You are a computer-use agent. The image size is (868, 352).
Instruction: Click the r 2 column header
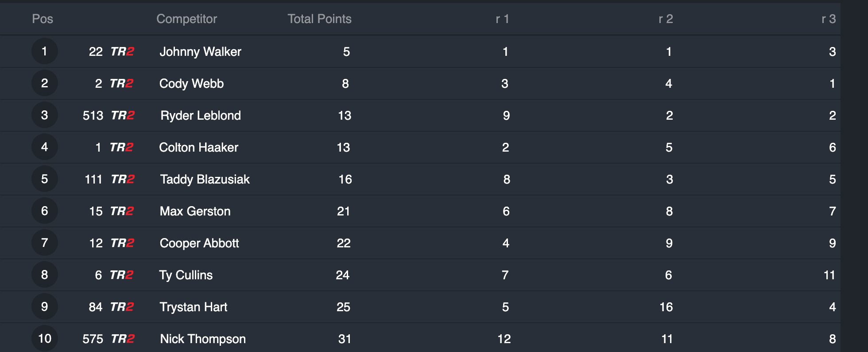click(x=666, y=19)
